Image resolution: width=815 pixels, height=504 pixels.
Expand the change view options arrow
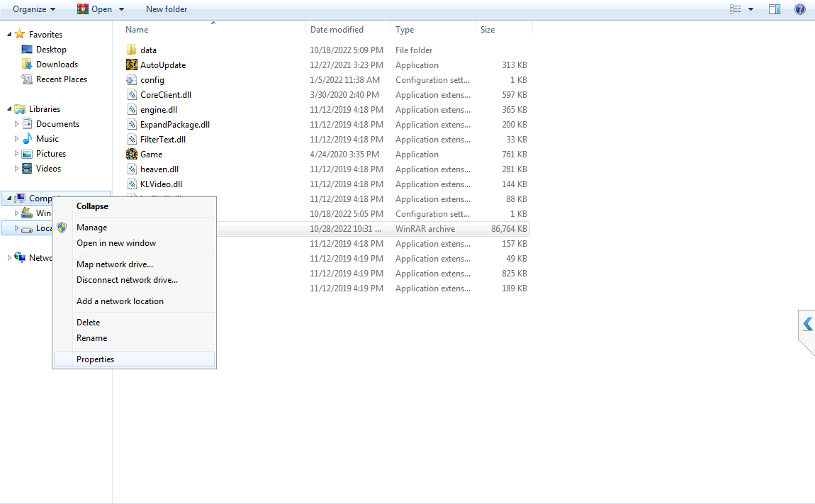(751, 9)
